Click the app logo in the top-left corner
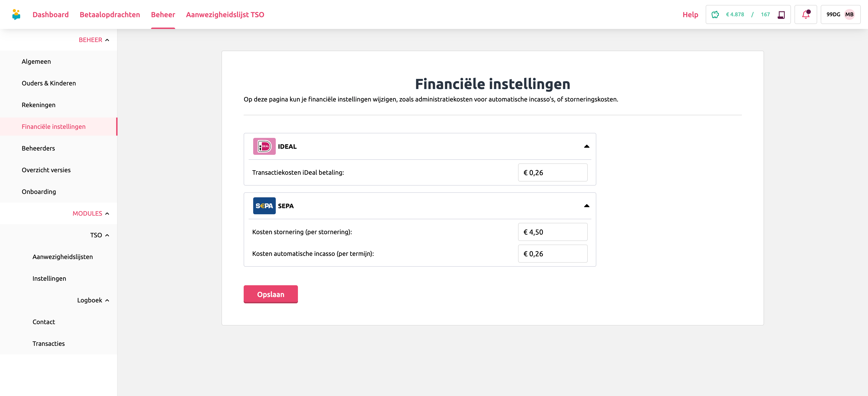 16,14
